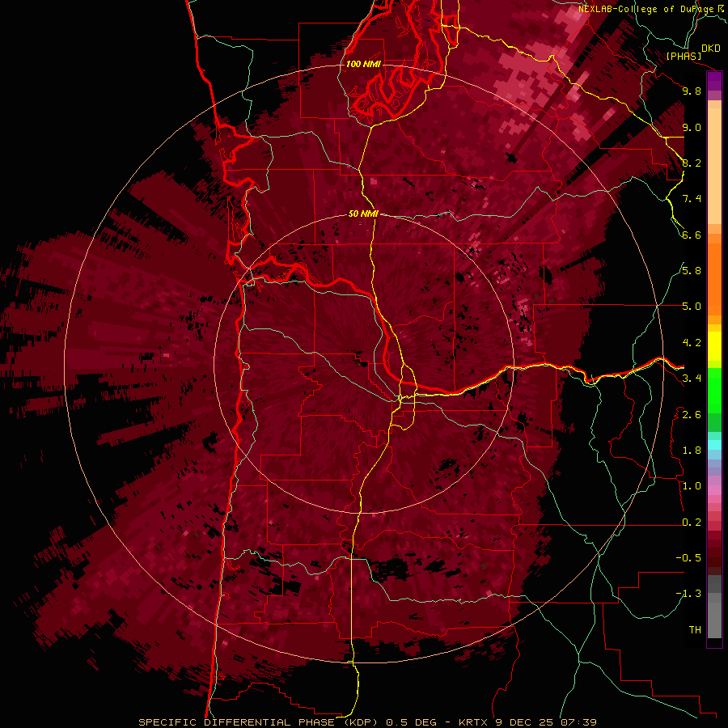Click the 6.6 value on the scale
Image resolution: width=728 pixels, height=728 pixels.
click(x=692, y=235)
